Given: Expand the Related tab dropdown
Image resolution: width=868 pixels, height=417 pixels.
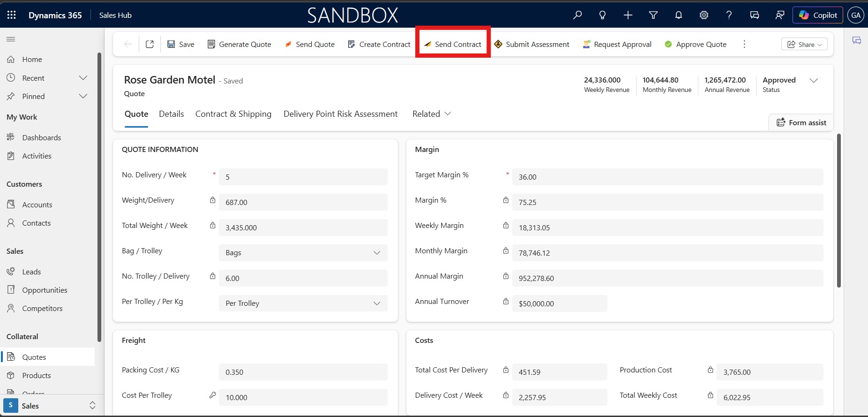Looking at the screenshot, I should pos(432,114).
